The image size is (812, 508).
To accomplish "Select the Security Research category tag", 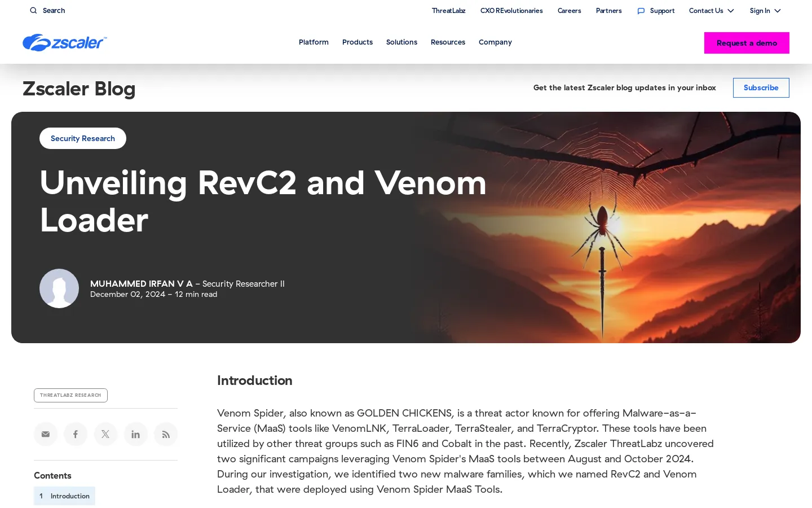I will point(83,138).
